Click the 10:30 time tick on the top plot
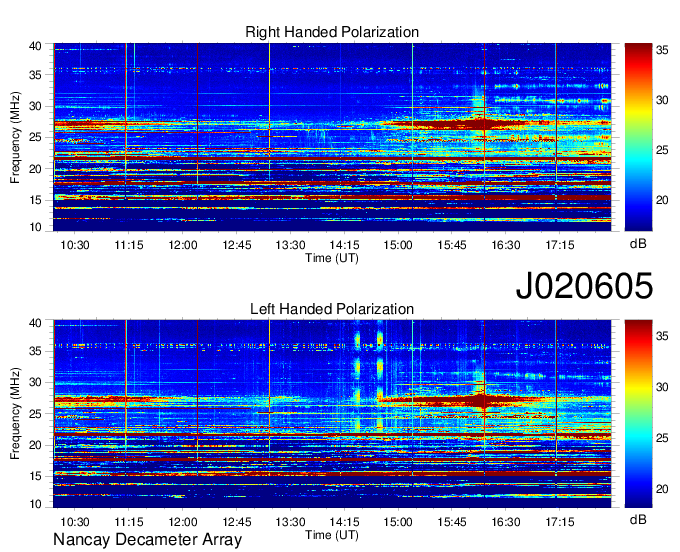Image resolution: width=680 pixels, height=552 pixels. click(75, 245)
